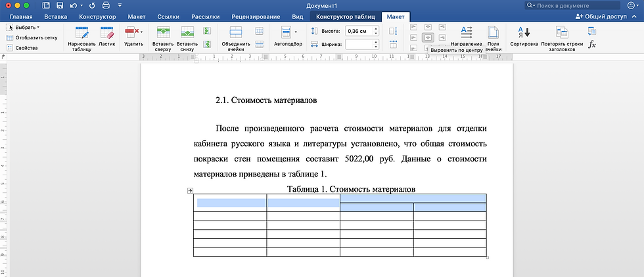Open the Главная tab

(21, 17)
